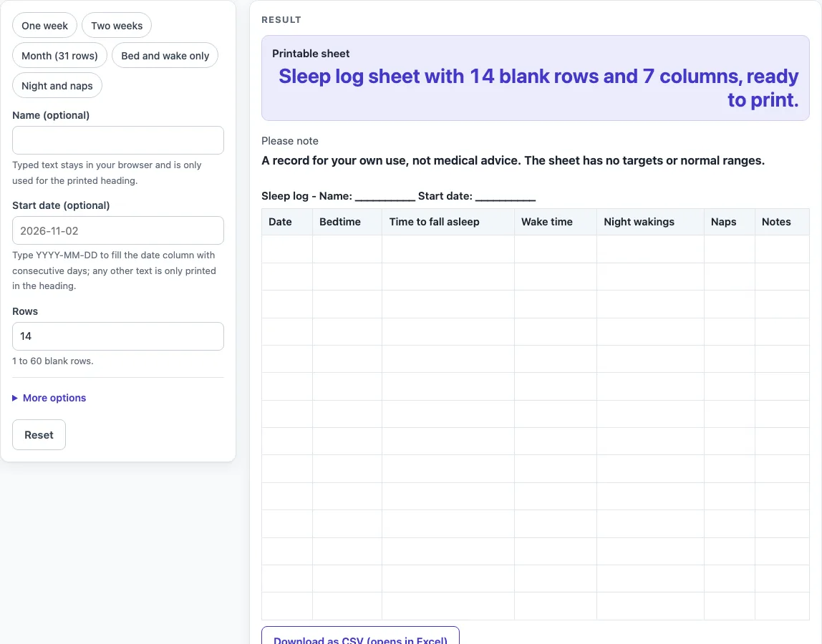Click the '1 to 60 blank rows' hint
This screenshot has width=822, height=644.
[x=53, y=361]
